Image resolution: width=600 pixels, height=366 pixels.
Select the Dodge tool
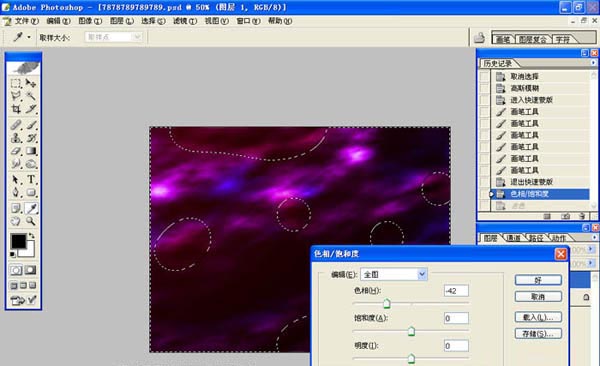coord(31,164)
